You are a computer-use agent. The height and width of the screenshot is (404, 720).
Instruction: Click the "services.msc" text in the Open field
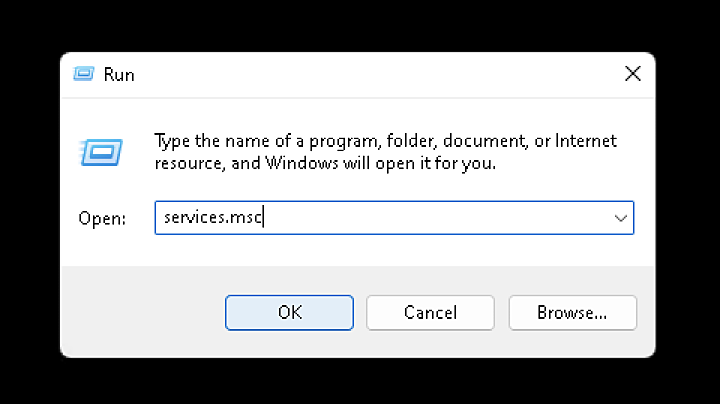coord(208,218)
